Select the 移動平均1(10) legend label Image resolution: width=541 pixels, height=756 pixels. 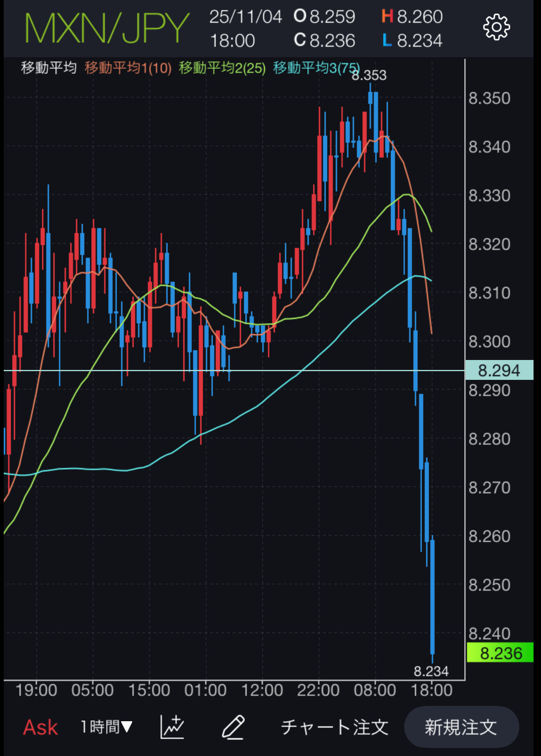pos(128,68)
